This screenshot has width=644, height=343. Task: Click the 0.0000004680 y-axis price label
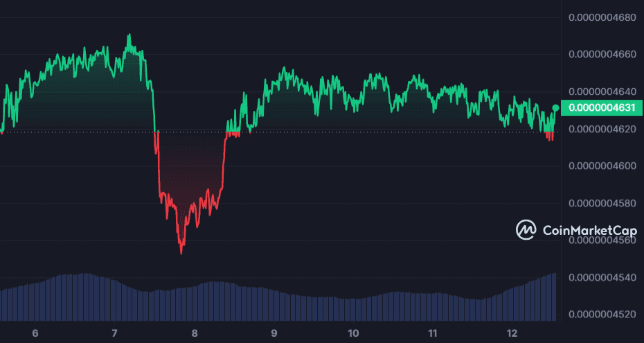tap(602, 17)
